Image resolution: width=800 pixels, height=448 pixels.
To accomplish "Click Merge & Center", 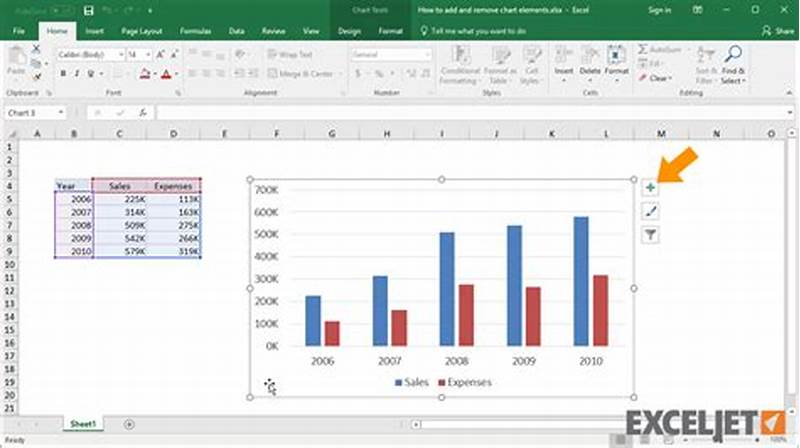I will [x=301, y=74].
